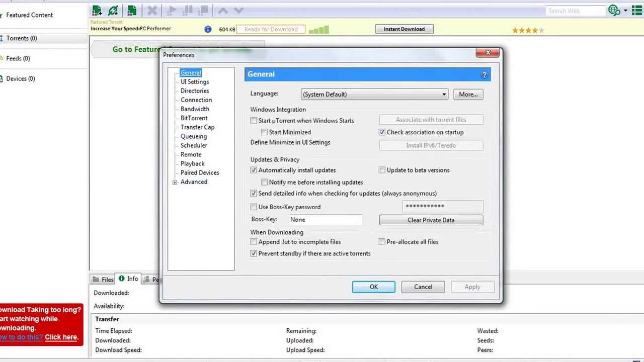The image size is (644, 362).
Task: Click the four-star rating in featured bar
Action: coord(528,30)
